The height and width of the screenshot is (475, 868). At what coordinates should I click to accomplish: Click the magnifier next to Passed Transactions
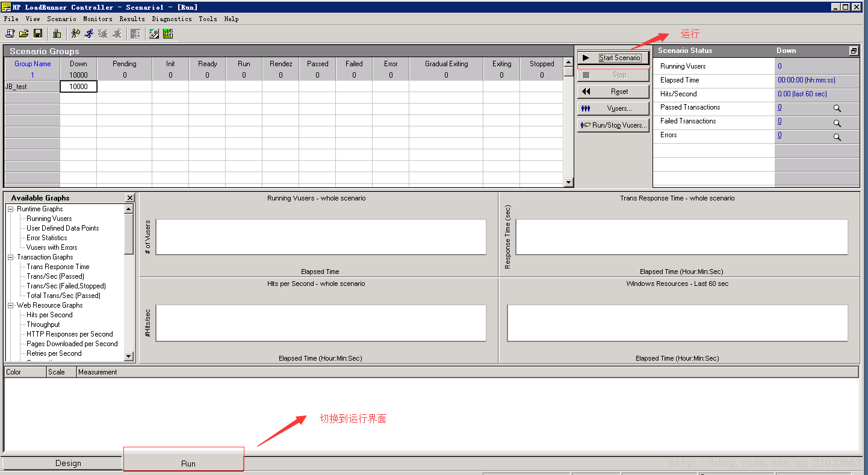pyautogui.click(x=837, y=108)
